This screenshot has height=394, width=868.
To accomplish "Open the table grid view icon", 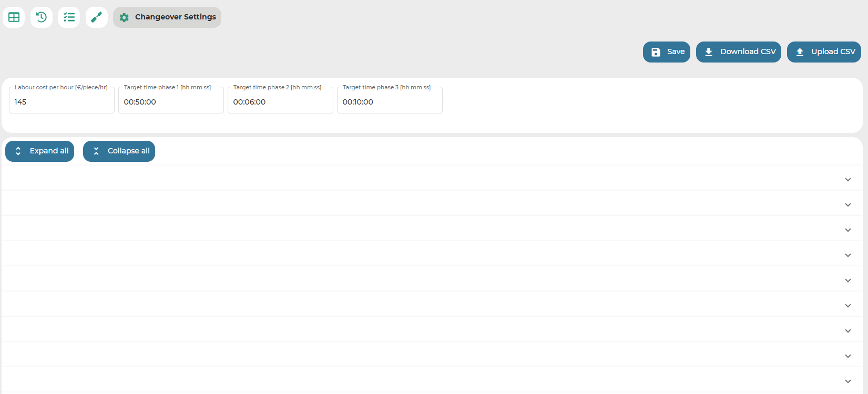I will [x=14, y=17].
